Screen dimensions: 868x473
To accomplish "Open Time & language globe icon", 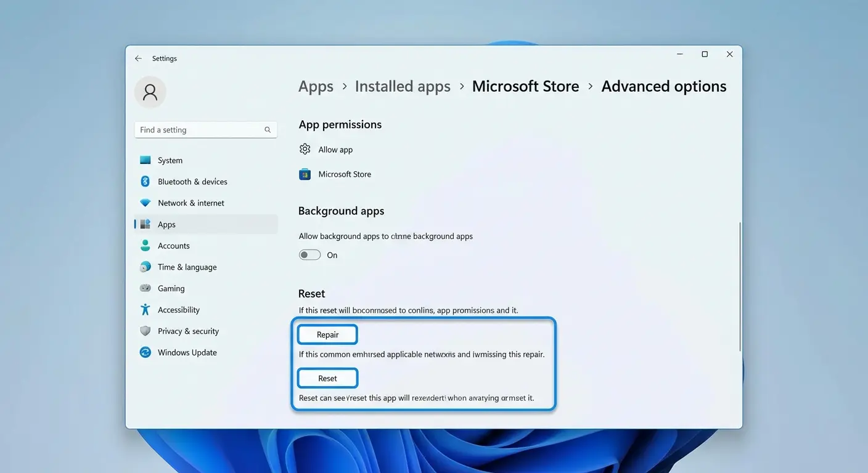I will click(145, 267).
